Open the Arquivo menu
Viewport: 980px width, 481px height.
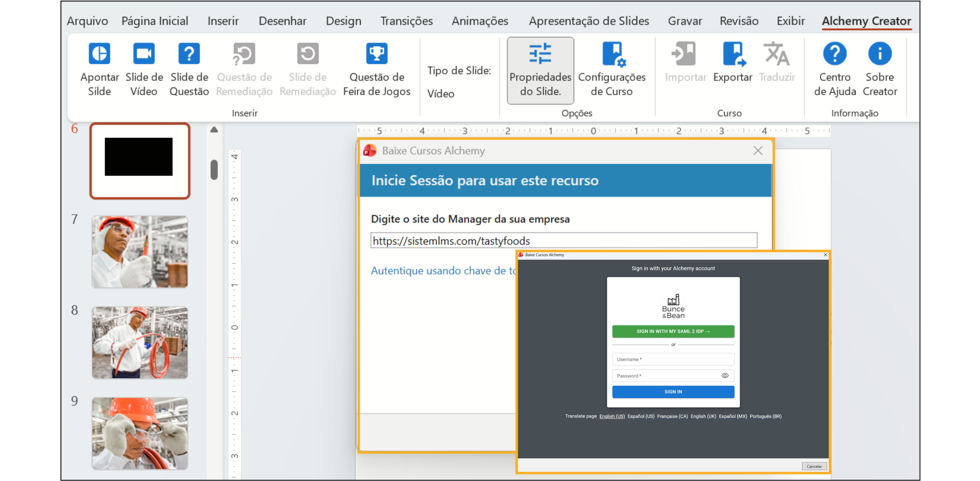(87, 21)
